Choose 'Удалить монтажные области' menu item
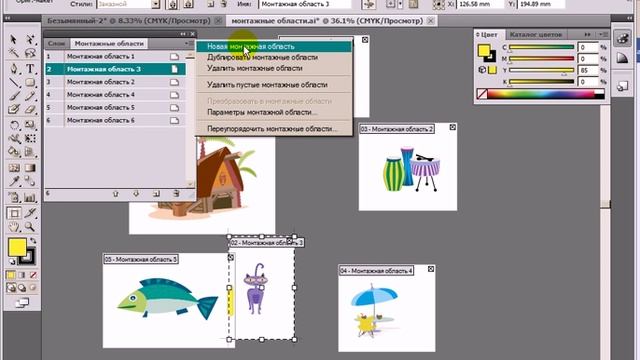Image resolution: width=640 pixels, height=360 pixels. tap(273, 68)
